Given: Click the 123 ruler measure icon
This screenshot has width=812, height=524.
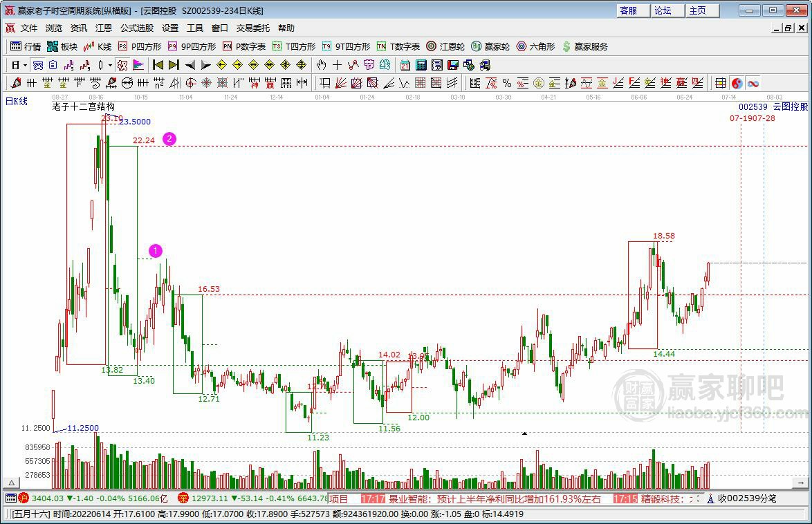Looking at the screenshot, I should (286, 83).
